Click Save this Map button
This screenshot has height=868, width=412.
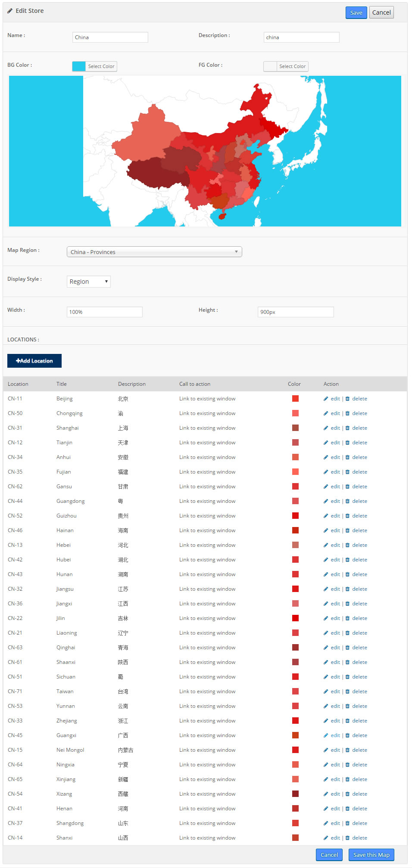pyautogui.click(x=371, y=855)
